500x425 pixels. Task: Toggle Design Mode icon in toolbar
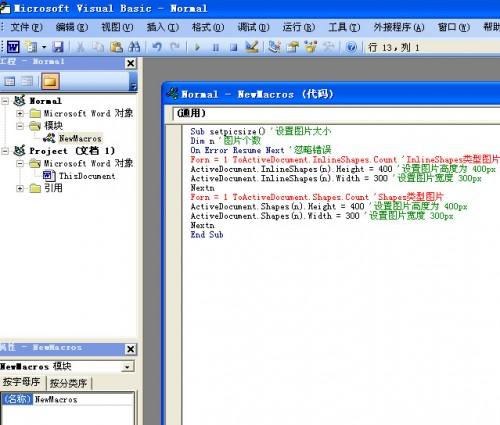tap(252, 47)
